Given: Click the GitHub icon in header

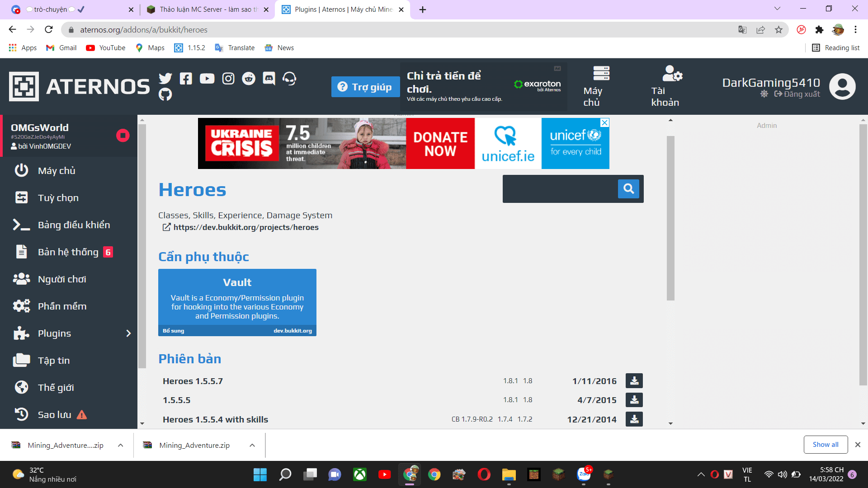Looking at the screenshot, I should point(165,94).
